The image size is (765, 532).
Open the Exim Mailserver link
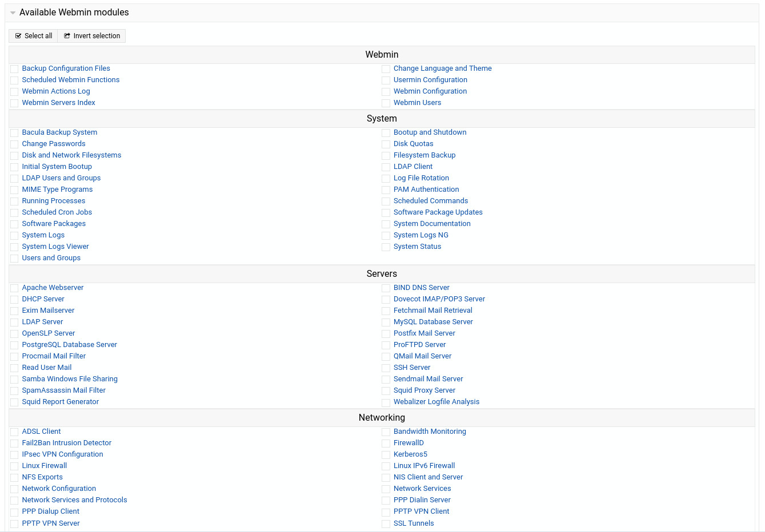48,311
